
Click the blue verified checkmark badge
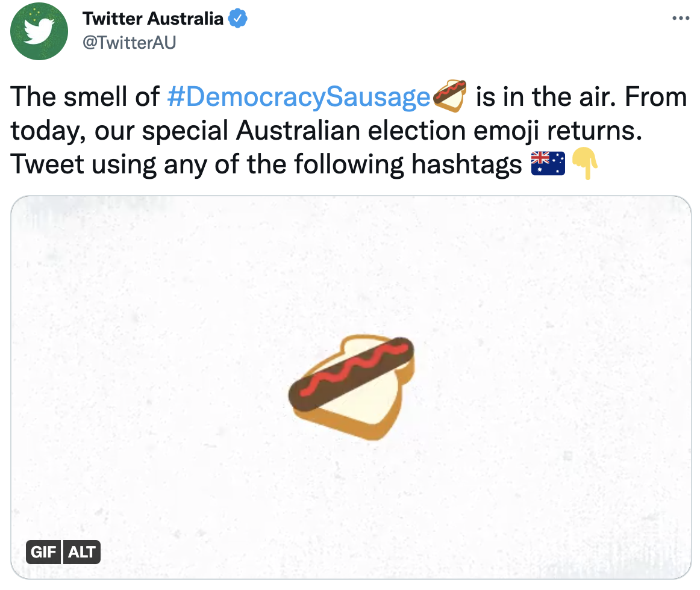(239, 19)
